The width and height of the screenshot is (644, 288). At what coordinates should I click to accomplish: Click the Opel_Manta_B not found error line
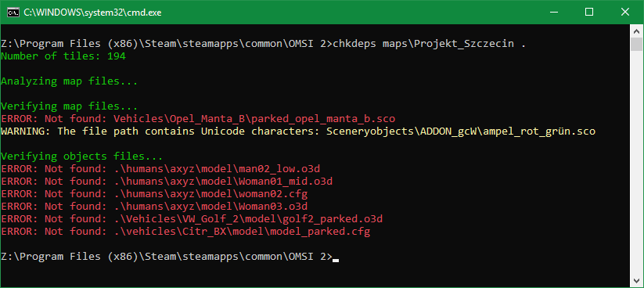[x=198, y=119]
